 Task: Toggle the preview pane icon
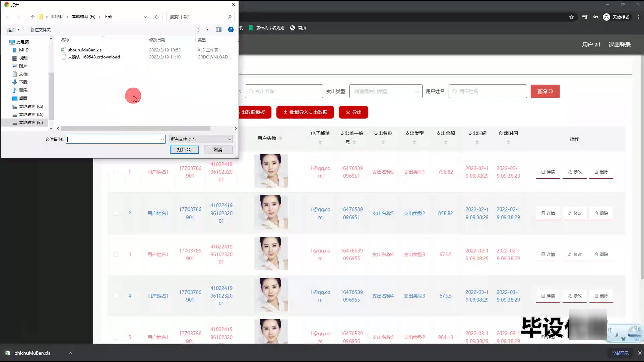(x=219, y=29)
